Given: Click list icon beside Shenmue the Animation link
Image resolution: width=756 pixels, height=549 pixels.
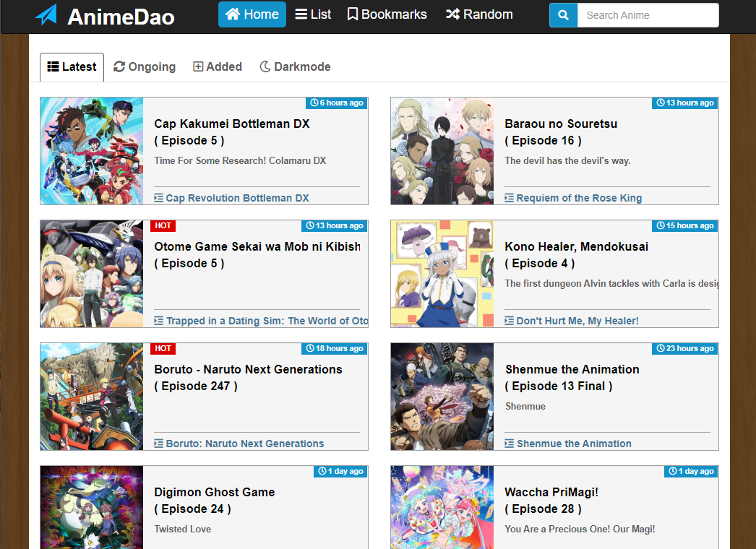Looking at the screenshot, I should pyautogui.click(x=509, y=444).
